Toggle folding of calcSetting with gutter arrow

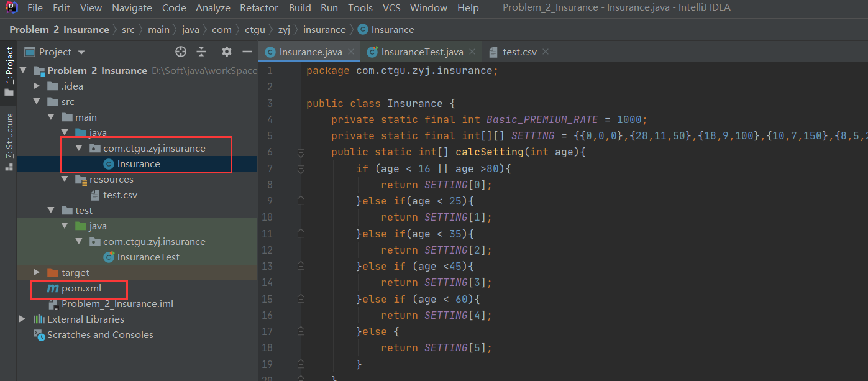301,152
